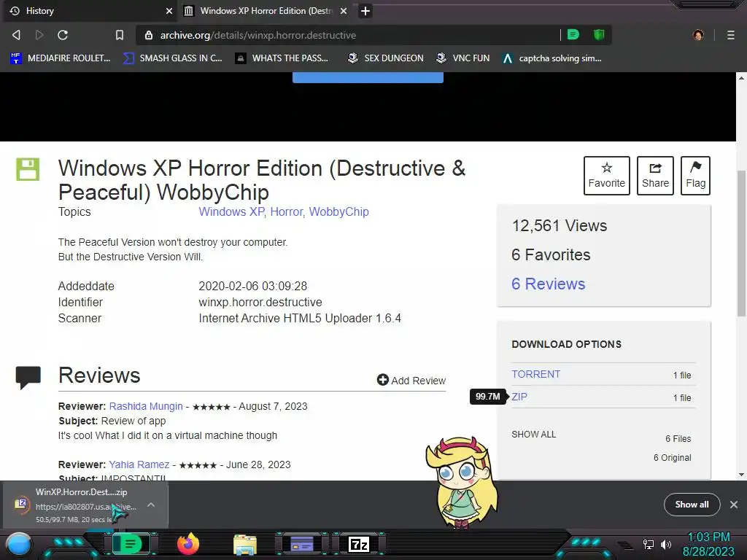Open a new browser tab
This screenshot has height=560, width=747.
click(365, 11)
